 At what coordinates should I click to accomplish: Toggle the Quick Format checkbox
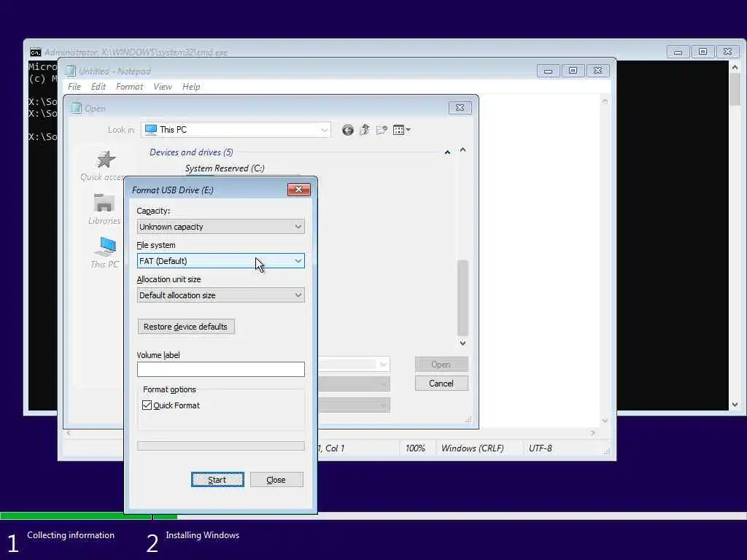tap(147, 405)
